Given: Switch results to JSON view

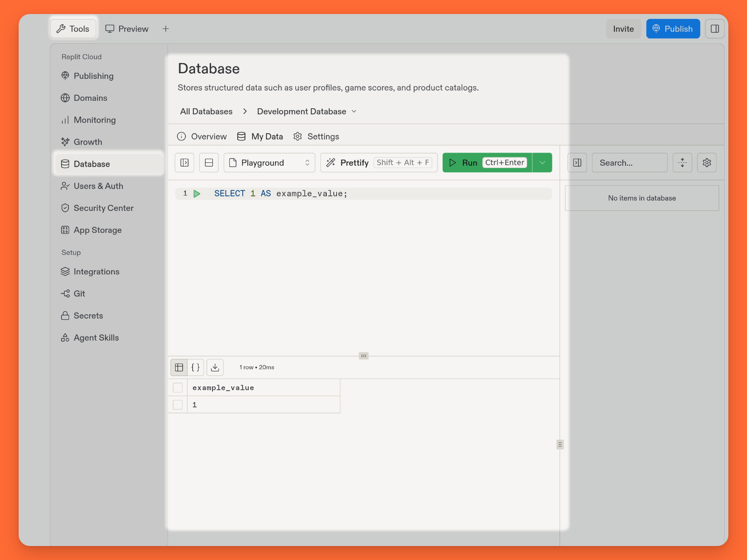Looking at the screenshot, I should pyautogui.click(x=196, y=367).
